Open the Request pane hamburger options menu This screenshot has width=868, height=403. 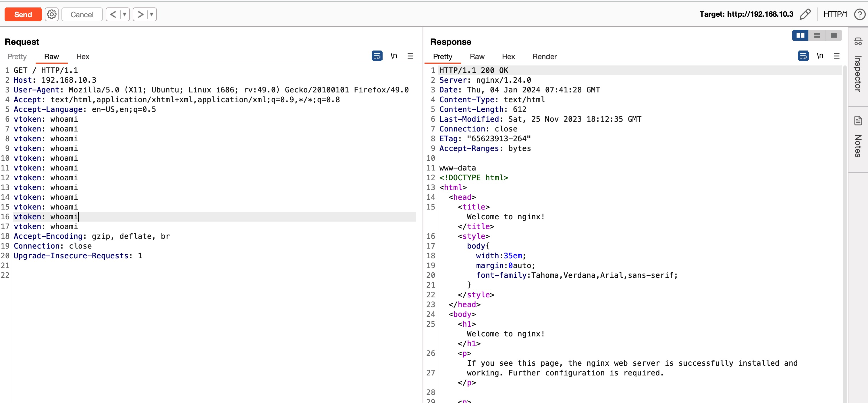[410, 56]
